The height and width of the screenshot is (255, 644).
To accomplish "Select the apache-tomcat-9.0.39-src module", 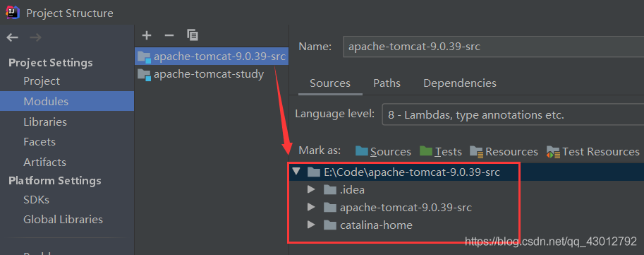I will (x=212, y=57).
